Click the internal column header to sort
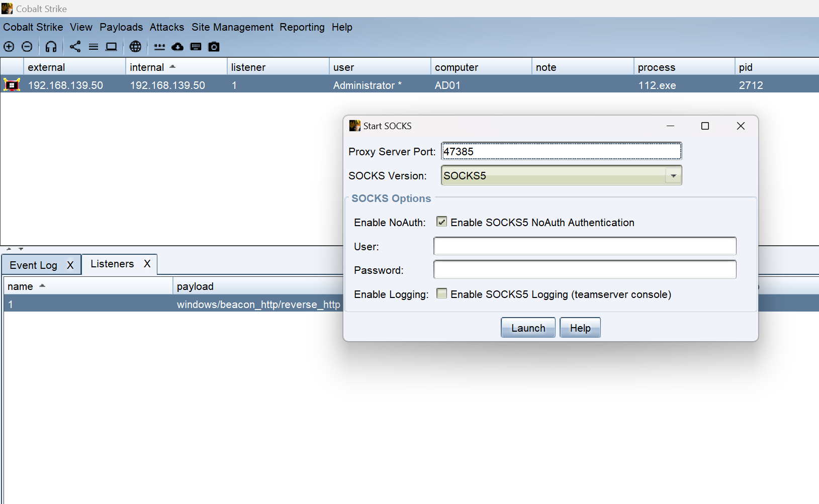Image resolution: width=819 pixels, height=504 pixels. pos(147,67)
